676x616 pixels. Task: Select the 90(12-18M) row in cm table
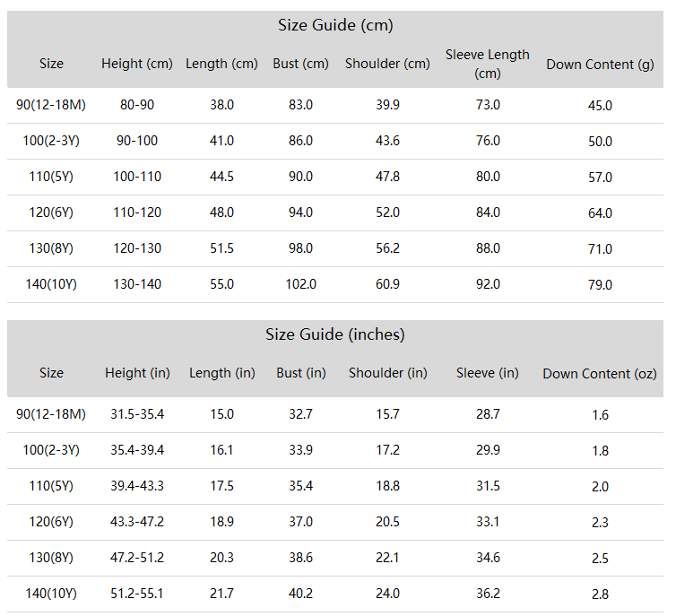[x=335, y=105]
